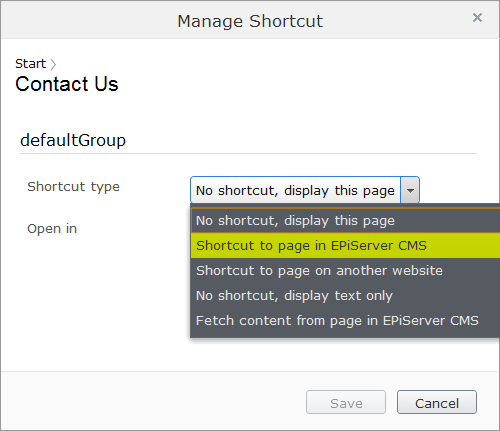This screenshot has height=431, width=500.
Task: Click the Open in label
Action: [x=52, y=229]
